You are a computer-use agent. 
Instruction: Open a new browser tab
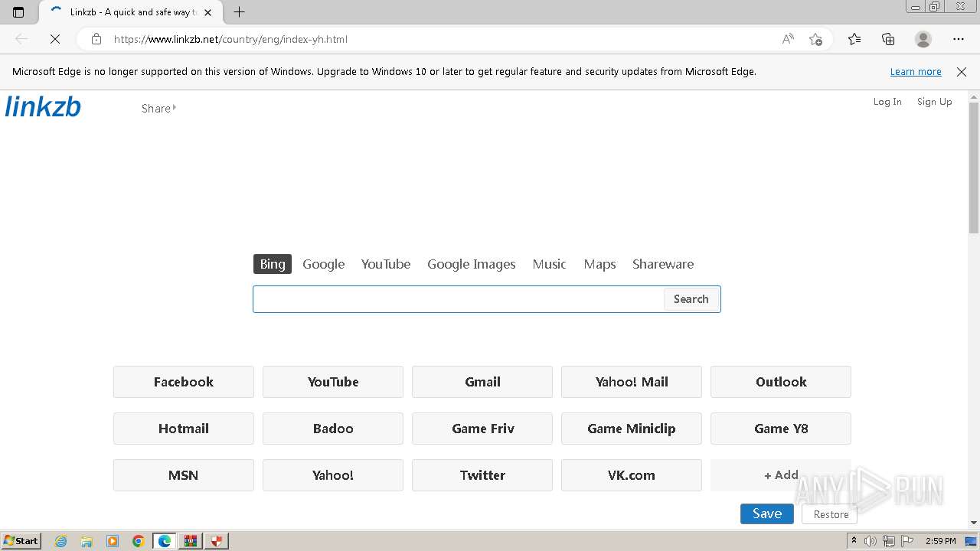[239, 12]
